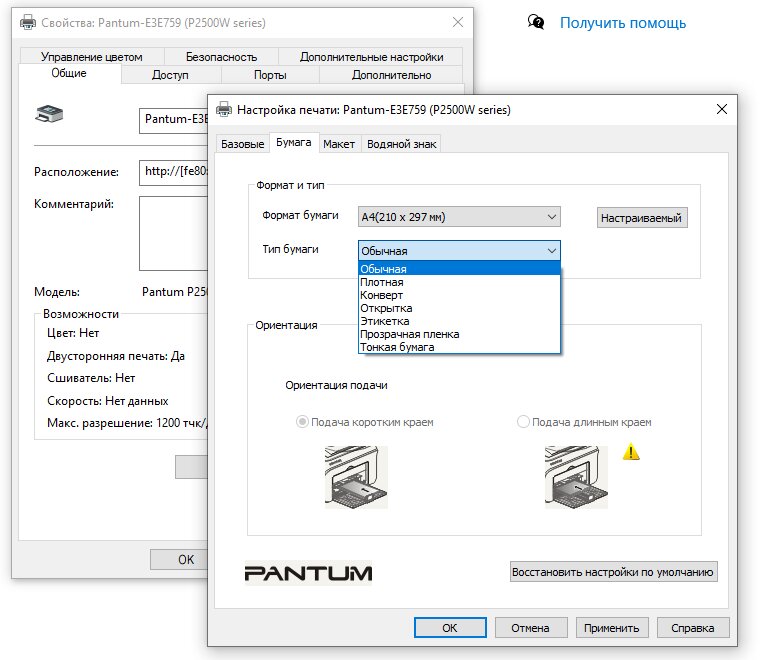Switch to the Макет tab
The image size is (782, 660).
point(339,144)
